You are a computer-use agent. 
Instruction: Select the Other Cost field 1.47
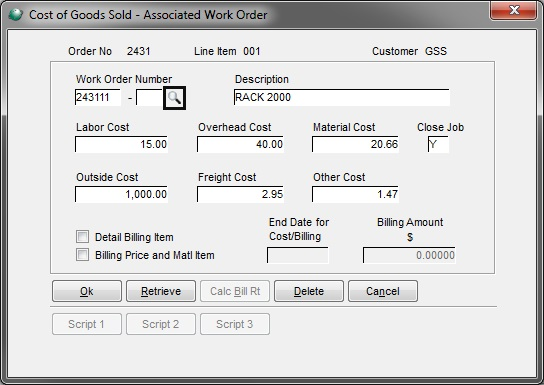(355, 194)
